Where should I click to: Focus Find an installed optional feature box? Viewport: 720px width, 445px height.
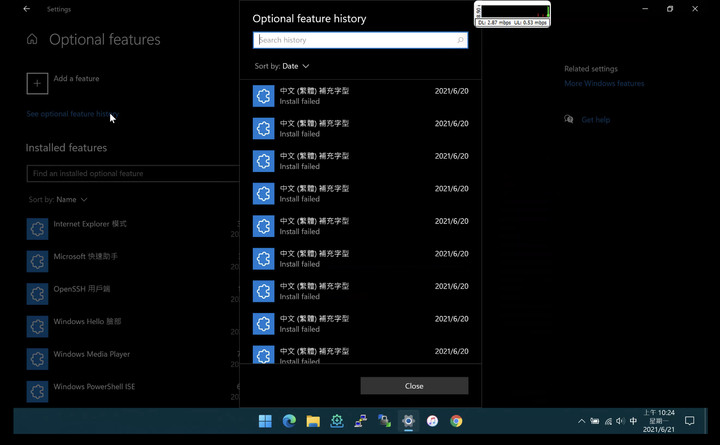click(133, 174)
